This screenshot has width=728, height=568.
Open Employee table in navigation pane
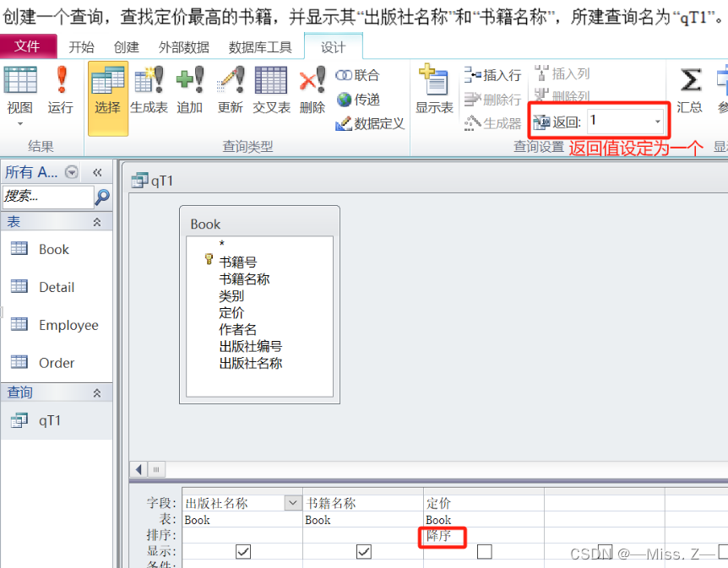(x=57, y=325)
